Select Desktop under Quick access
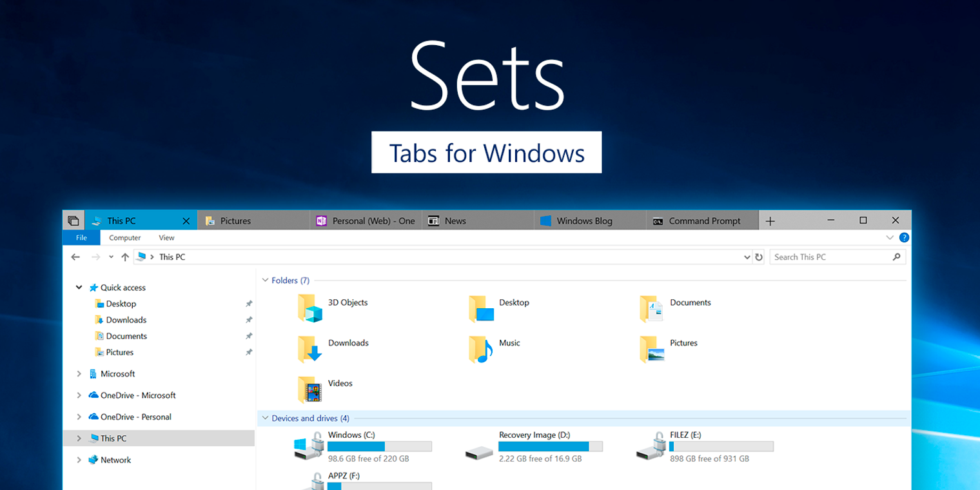This screenshot has width=980, height=490. (121, 304)
